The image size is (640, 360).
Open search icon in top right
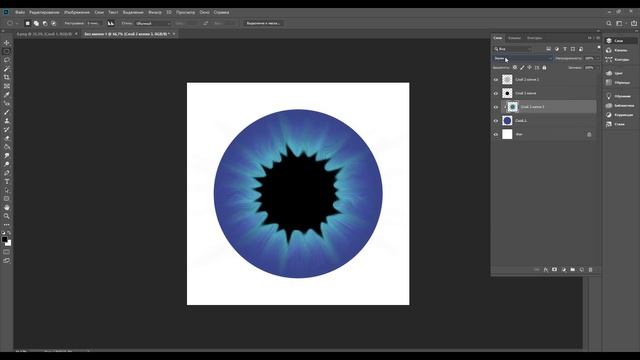[x=609, y=23]
